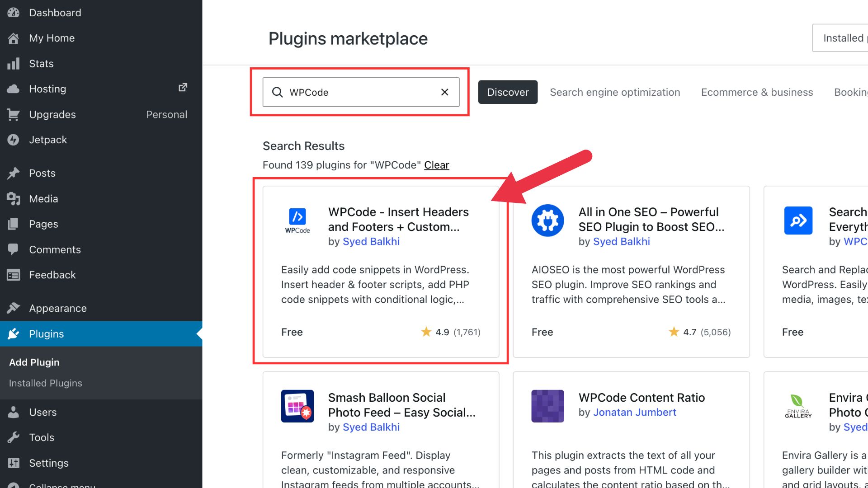Open WPCode - Insert Headers and Footers title

tap(398, 219)
